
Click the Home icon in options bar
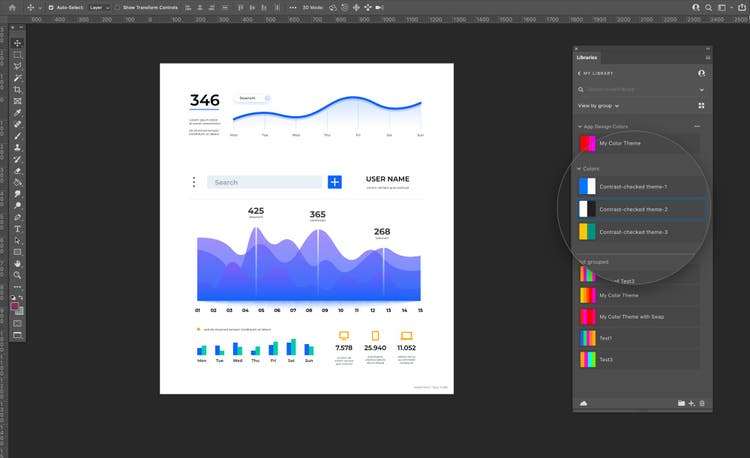tap(11, 6)
